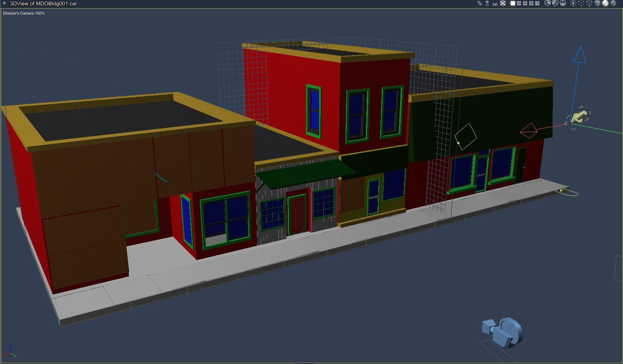This screenshot has height=364, width=623.
Task: Click the hierarchy diagram icon in the view toolbar
Action: coord(487,3)
